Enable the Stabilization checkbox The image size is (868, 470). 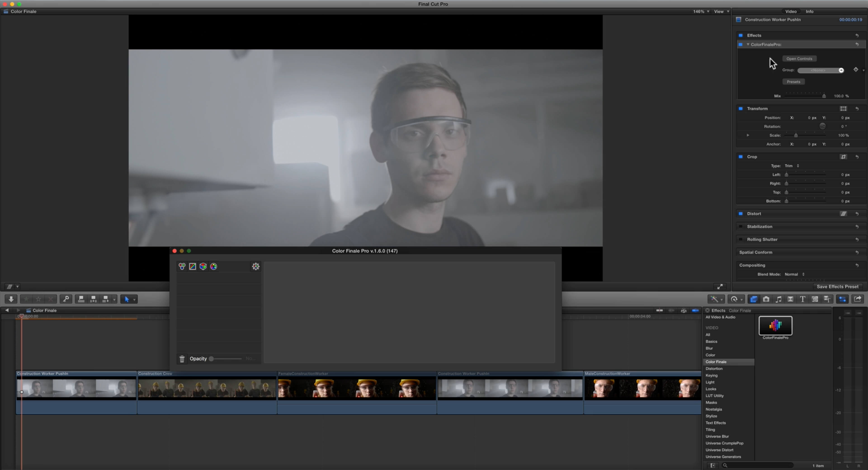741,226
